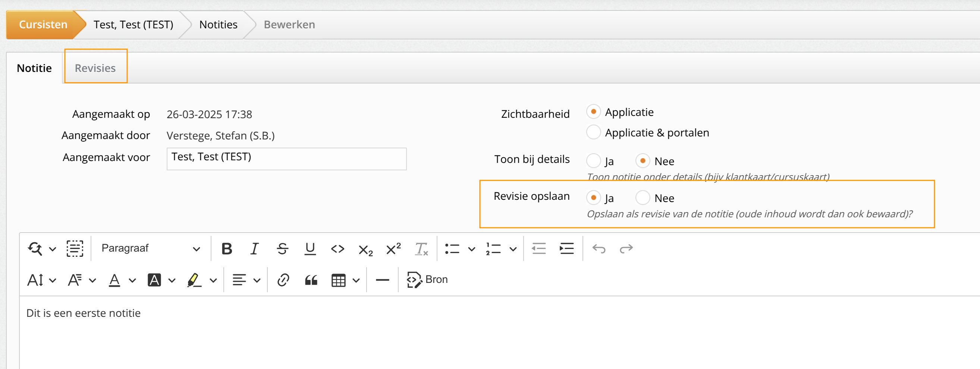
Task: Select Nee for Revisie opslaan
Action: [x=643, y=198]
